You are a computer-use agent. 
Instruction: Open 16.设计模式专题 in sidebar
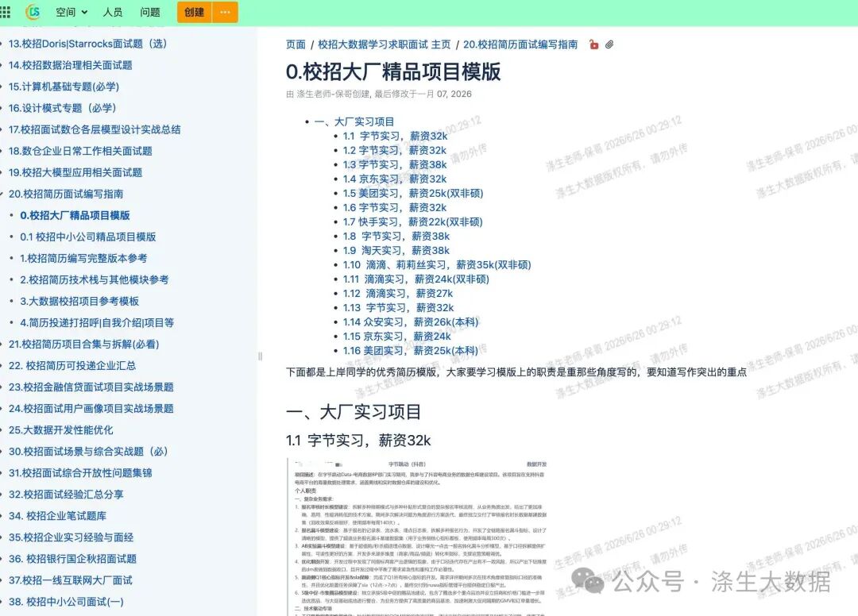(x=63, y=108)
